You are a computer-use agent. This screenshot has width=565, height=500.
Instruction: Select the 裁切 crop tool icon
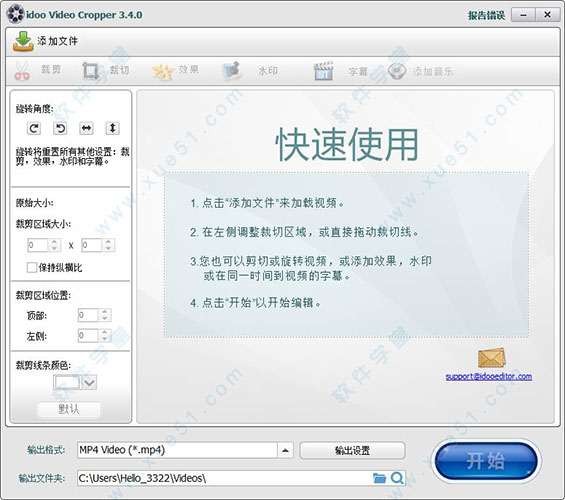90,71
